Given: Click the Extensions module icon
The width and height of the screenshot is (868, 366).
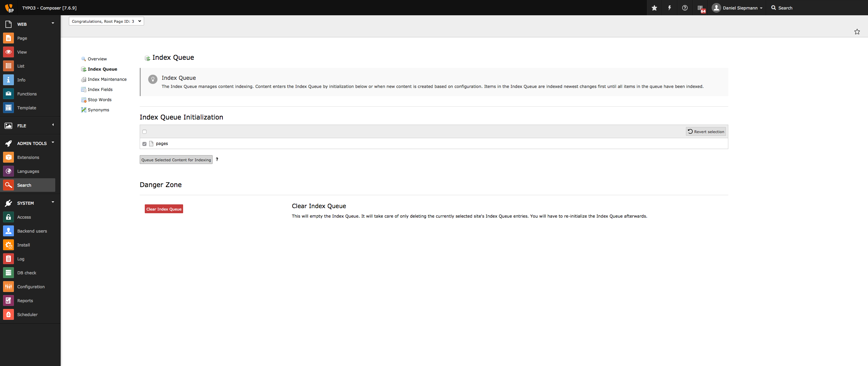Looking at the screenshot, I should tap(8, 157).
